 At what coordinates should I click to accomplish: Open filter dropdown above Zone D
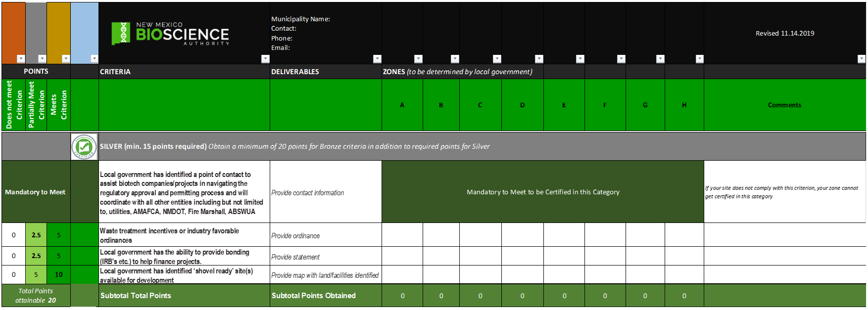click(539, 59)
